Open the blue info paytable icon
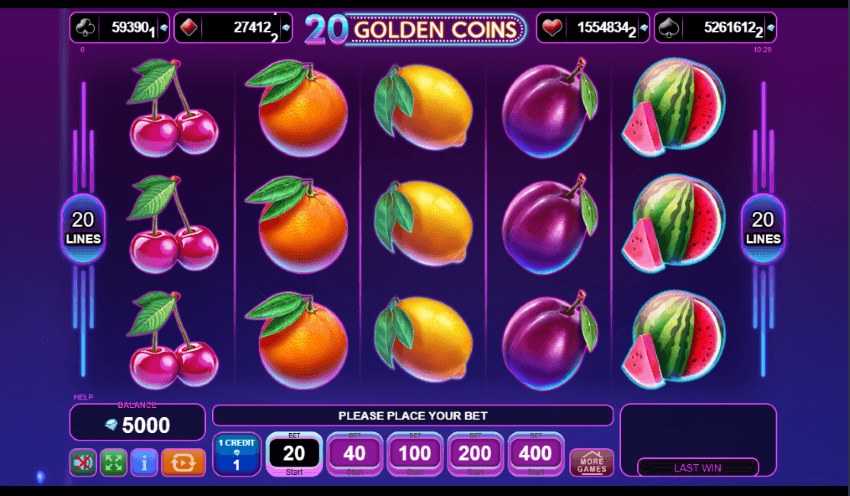This screenshot has width=850, height=496. point(144,462)
